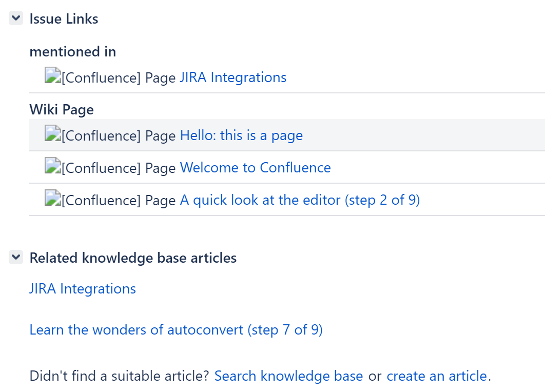Click the Issue Links heading
545x392 pixels.
[64, 19]
